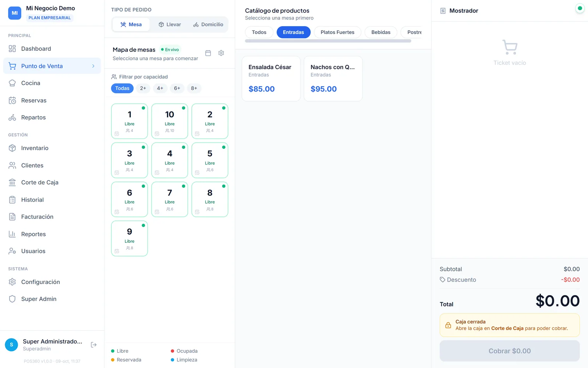The image size is (588, 368).
Task: Open Cocina from the sidebar
Action: tap(52, 83)
